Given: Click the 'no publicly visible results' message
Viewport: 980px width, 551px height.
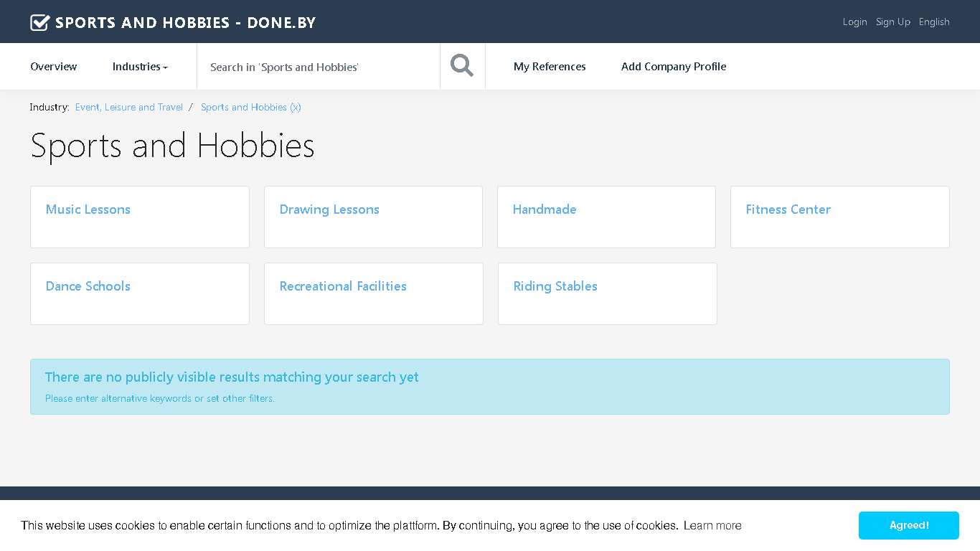Looking at the screenshot, I should coord(232,377).
